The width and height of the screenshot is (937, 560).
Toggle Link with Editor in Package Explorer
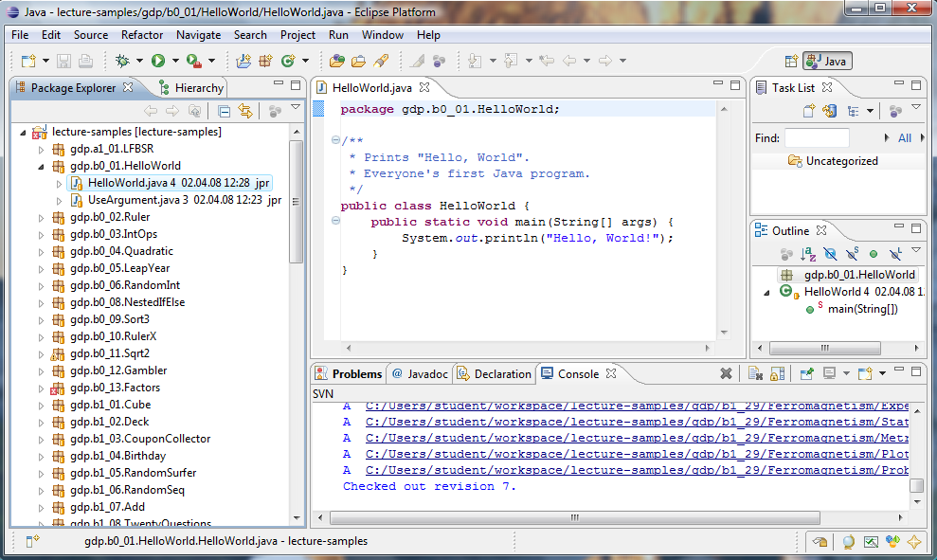[x=245, y=111]
